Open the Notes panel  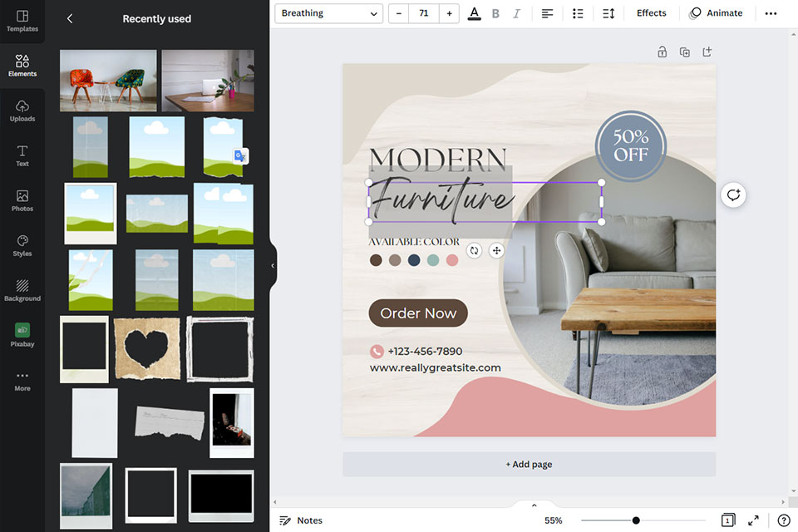tap(301, 520)
